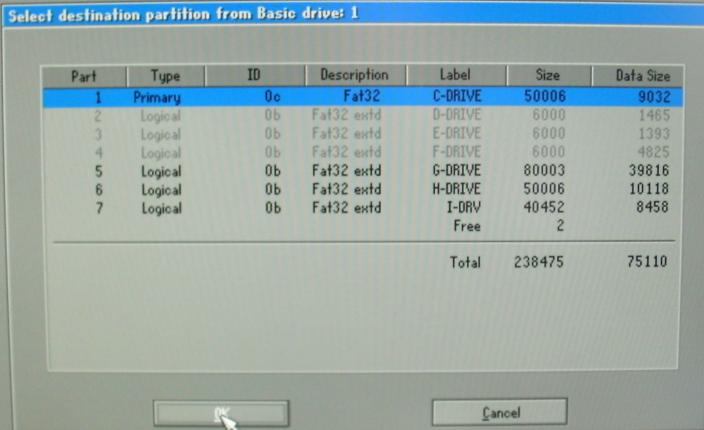This screenshot has height=430, width=704.
Task: Click the greyed-out E-DRIVE label
Action: point(457,133)
